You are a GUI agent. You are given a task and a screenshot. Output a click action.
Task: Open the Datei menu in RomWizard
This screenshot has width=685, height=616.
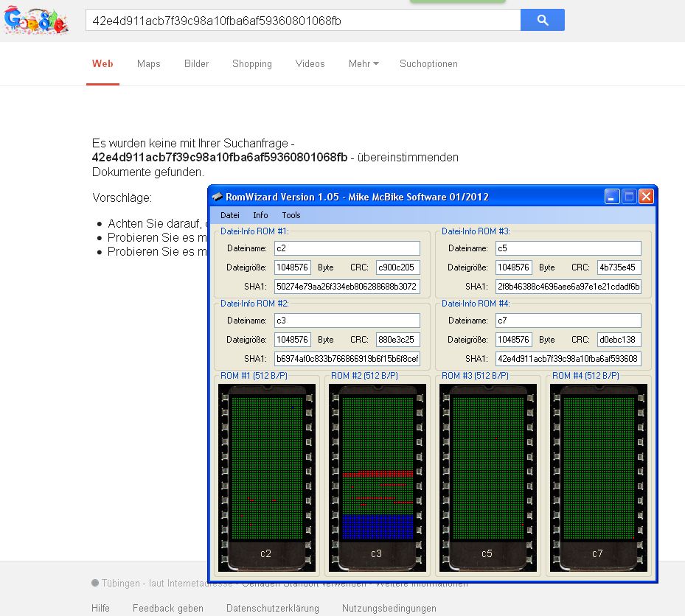click(230, 215)
